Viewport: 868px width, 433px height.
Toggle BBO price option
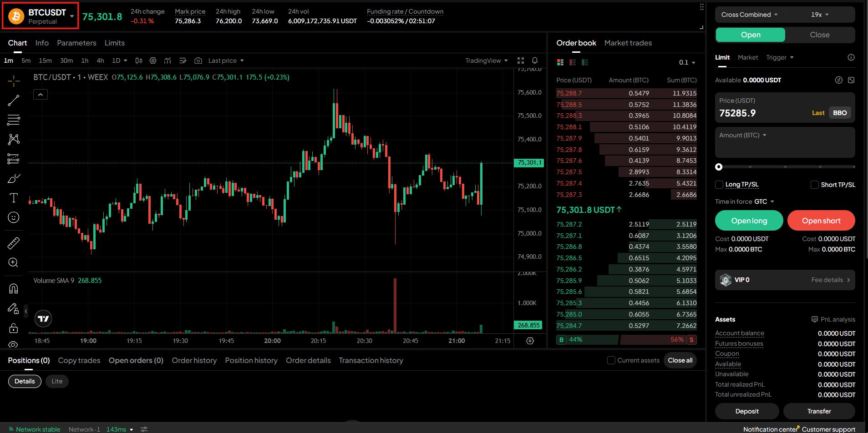pyautogui.click(x=840, y=113)
